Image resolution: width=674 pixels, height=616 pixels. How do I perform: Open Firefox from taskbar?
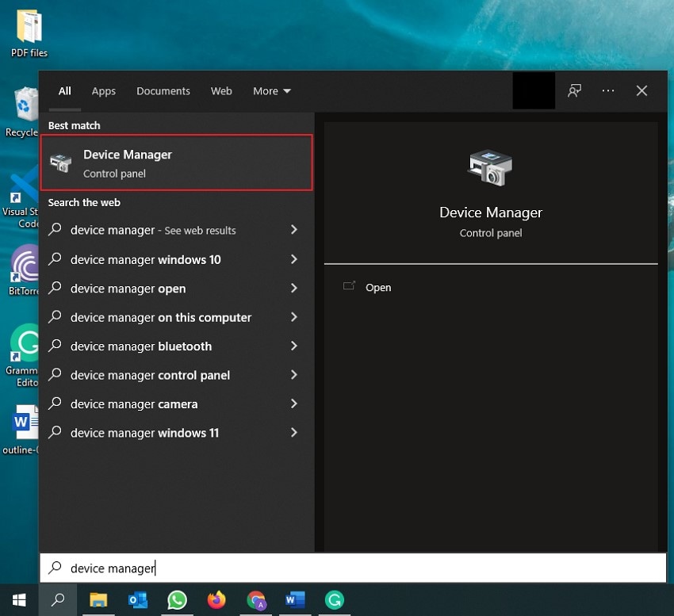(216, 600)
